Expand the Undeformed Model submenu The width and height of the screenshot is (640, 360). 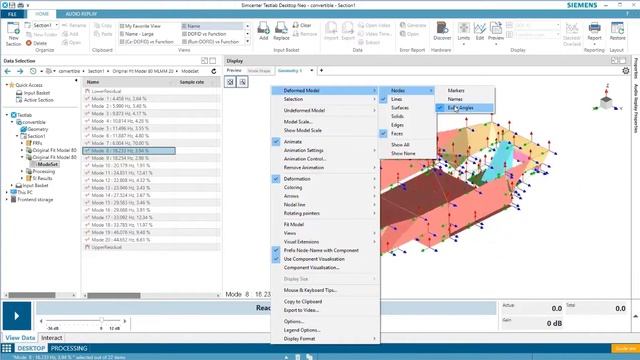pyautogui.click(x=325, y=110)
